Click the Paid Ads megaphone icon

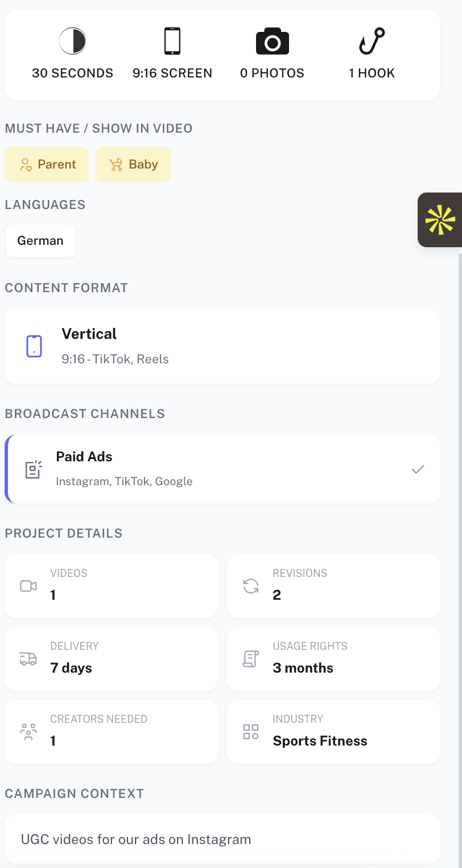coord(34,469)
